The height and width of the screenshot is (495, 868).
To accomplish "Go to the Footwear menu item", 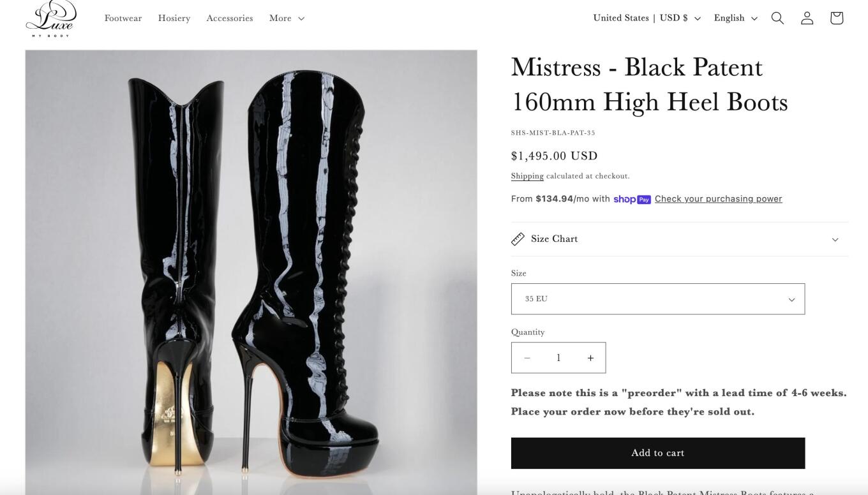I will [123, 18].
